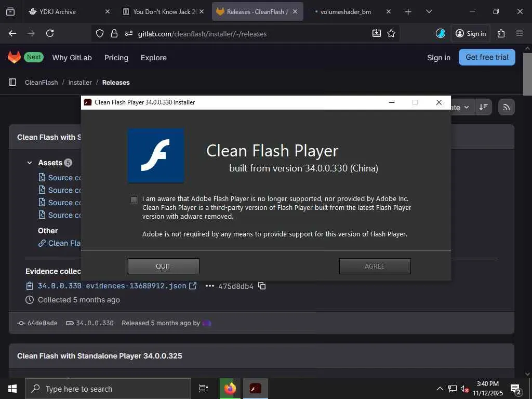Click the release author avatar
532x399 pixels.
tap(207, 323)
